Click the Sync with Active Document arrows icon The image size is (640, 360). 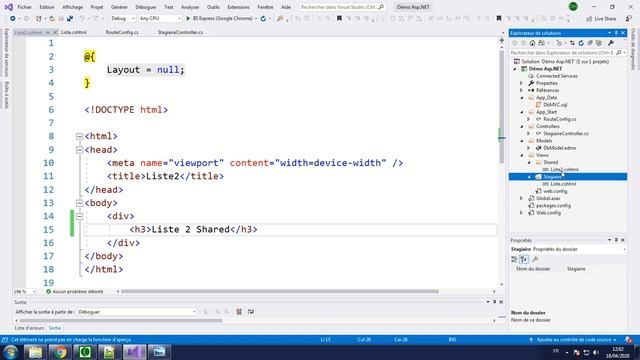tap(572, 43)
